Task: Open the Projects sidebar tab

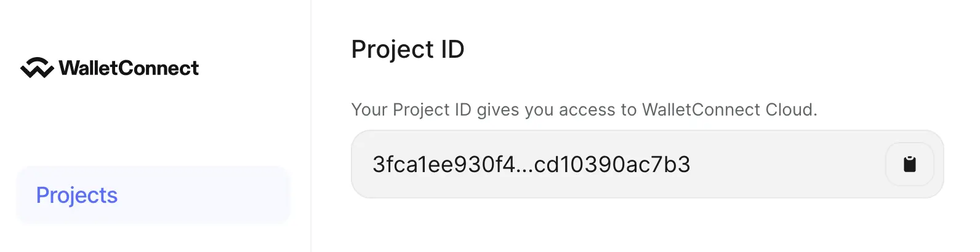Action: [77, 195]
